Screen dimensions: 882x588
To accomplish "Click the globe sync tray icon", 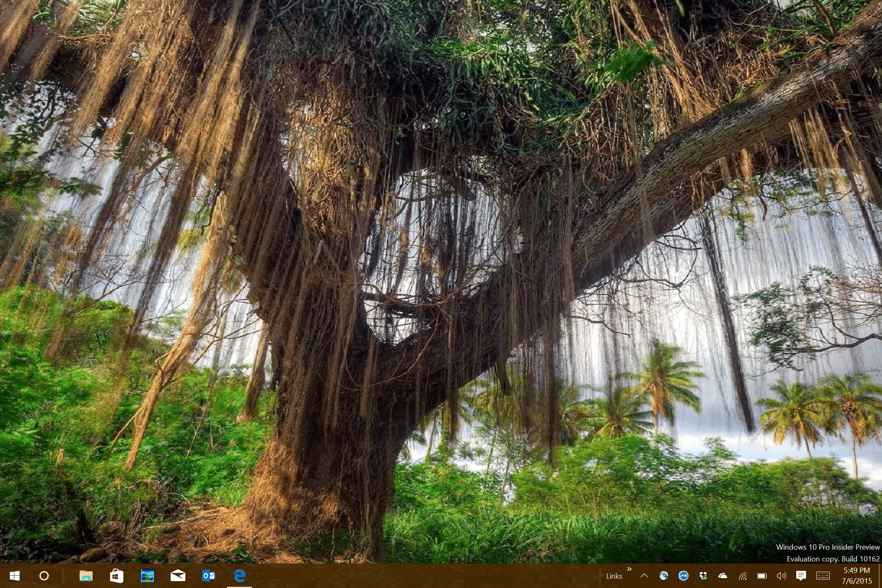I will [664, 576].
